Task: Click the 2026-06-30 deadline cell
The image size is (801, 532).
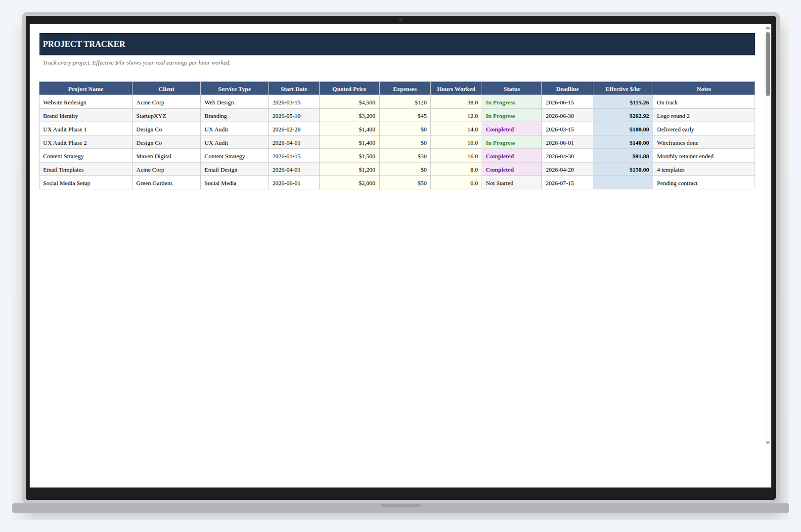Action: click(x=567, y=116)
